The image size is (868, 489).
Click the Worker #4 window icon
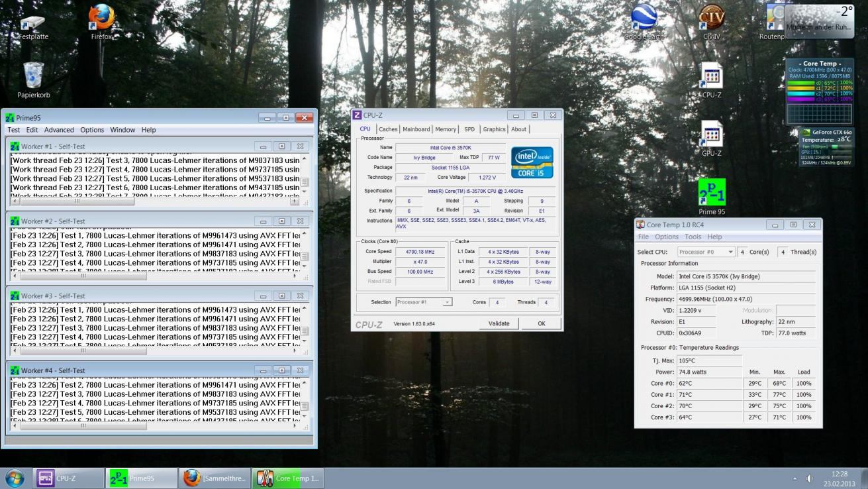tap(15, 370)
